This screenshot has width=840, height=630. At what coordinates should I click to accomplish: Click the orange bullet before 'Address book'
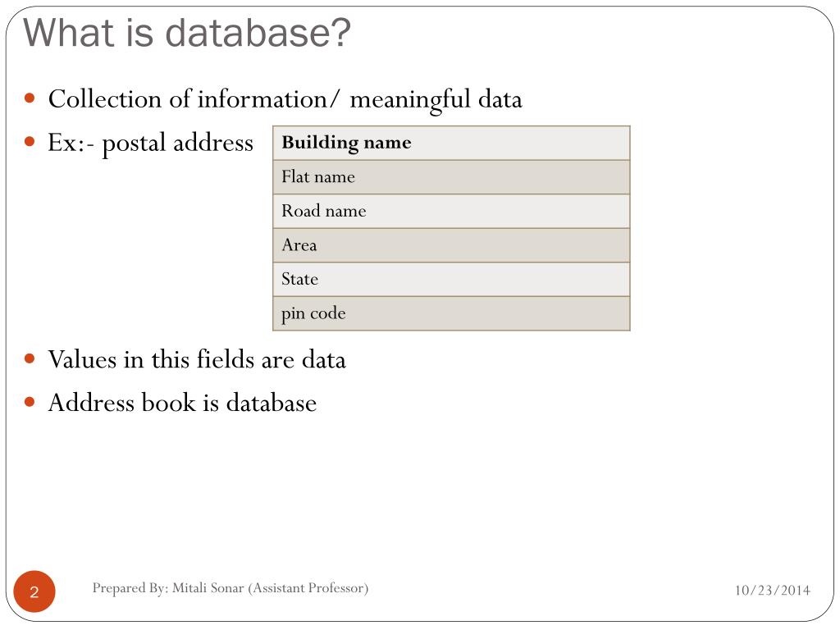pos(30,402)
